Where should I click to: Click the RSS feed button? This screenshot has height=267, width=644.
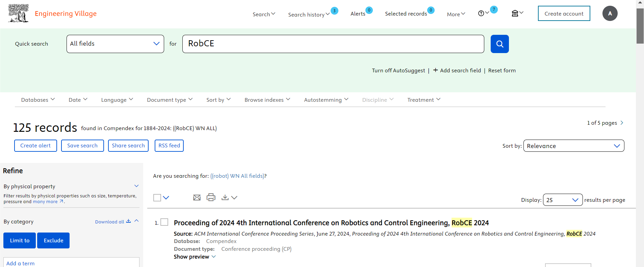click(x=169, y=146)
